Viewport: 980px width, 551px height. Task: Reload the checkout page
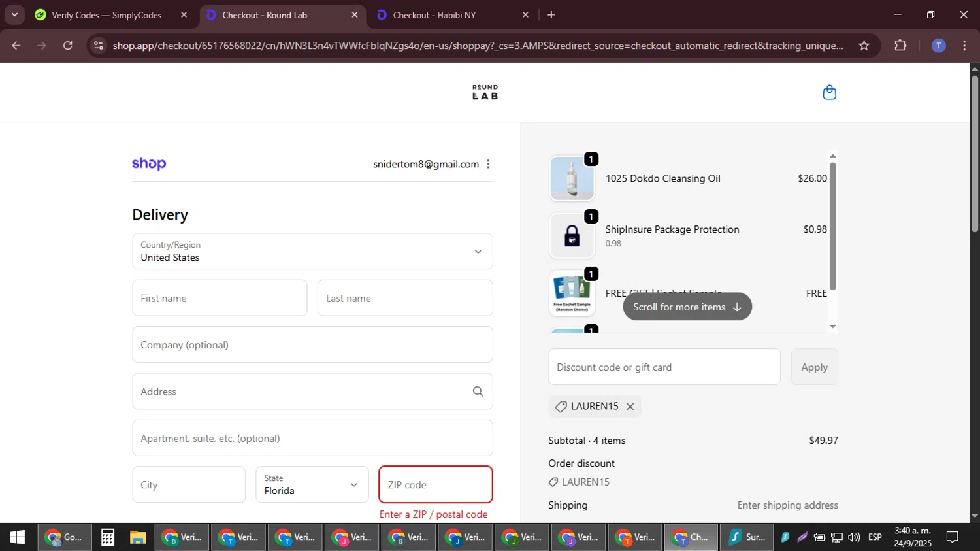coord(68,46)
